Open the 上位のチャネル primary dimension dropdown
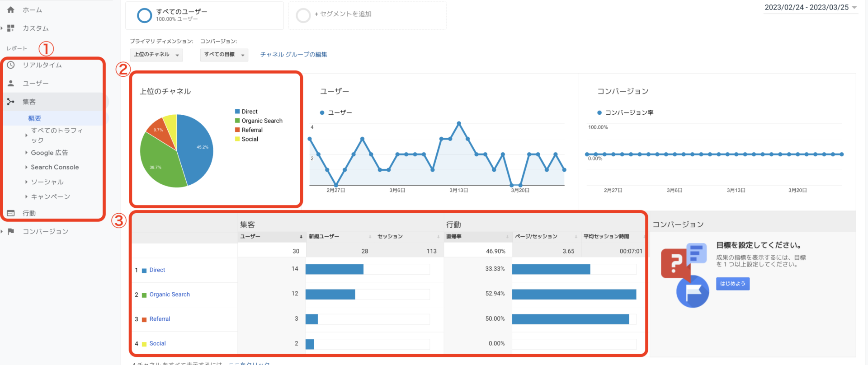Image resolution: width=868 pixels, height=365 pixels. (x=156, y=55)
